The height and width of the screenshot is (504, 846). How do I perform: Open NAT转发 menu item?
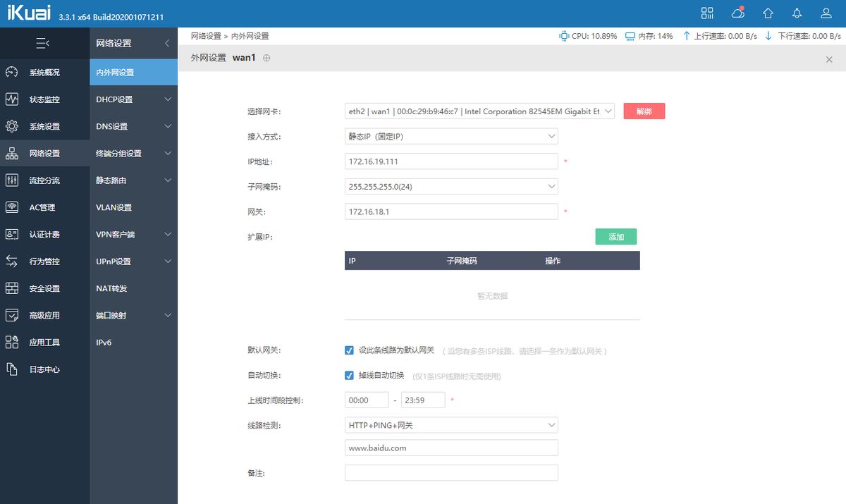point(133,288)
